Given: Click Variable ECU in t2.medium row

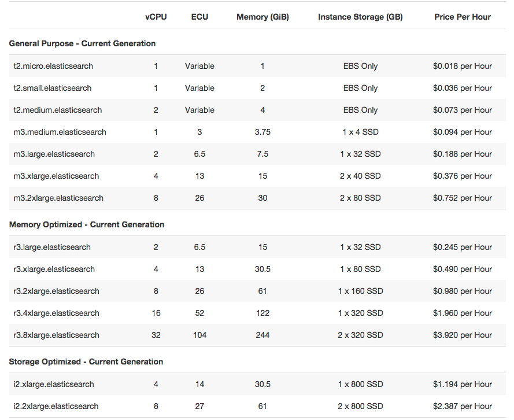Looking at the screenshot, I should tap(199, 110).
